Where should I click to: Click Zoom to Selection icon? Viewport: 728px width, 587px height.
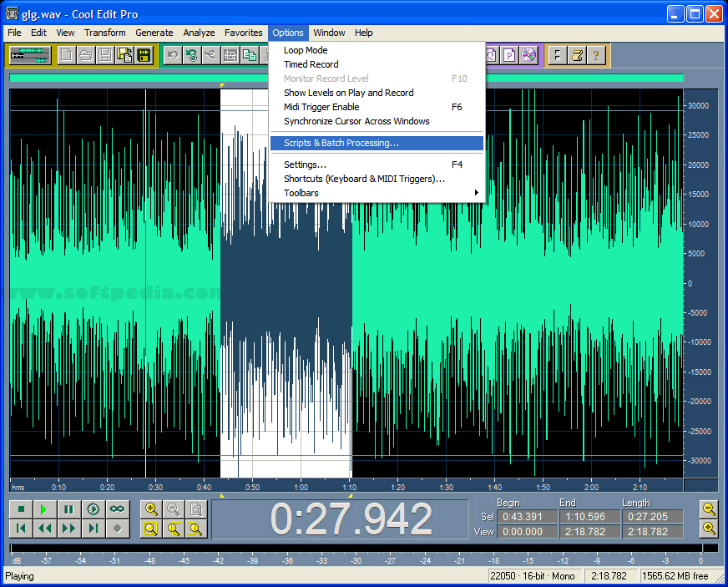151,529
